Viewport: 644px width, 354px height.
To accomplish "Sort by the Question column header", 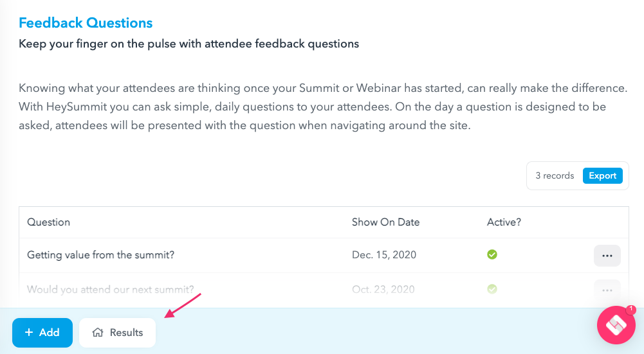I will [x=48, y=222].
